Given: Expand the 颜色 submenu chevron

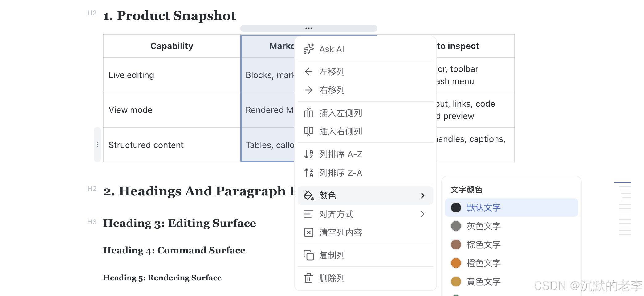Looking at the screenshot, I should pos(423,195).
